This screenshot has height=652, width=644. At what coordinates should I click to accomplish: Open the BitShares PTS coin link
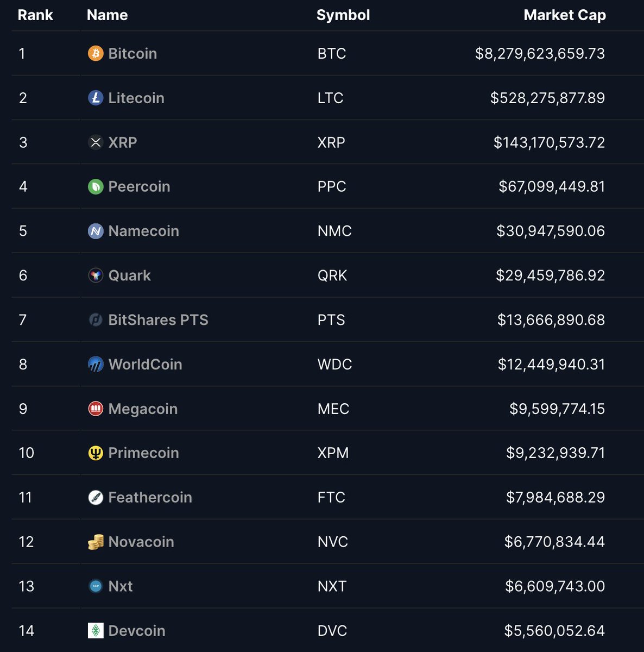pos(158,320)
